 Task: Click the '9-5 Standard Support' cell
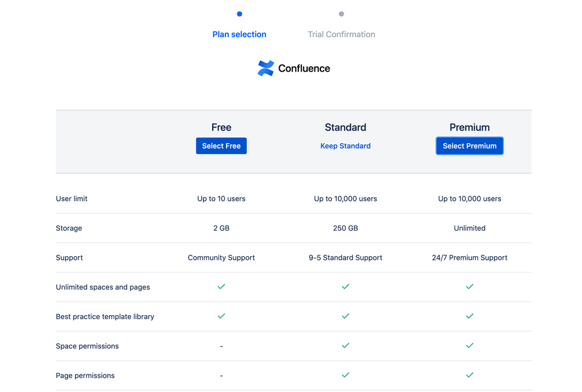(345, 257)
